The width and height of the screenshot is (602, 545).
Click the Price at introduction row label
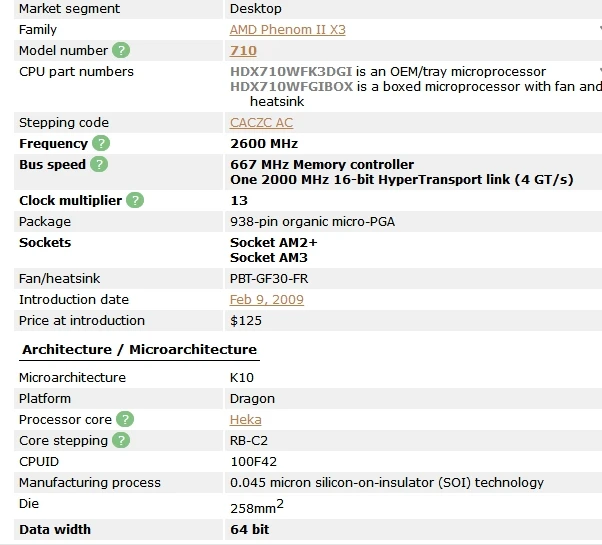coord(82,321)
